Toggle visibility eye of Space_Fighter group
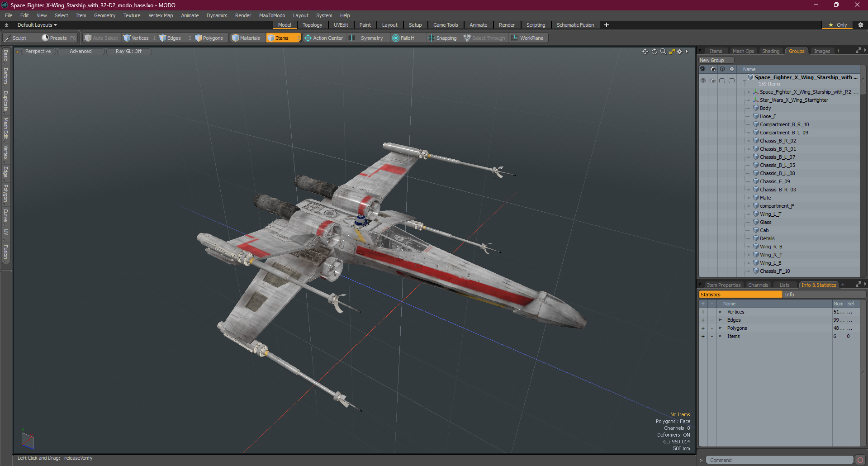868x466 pixels. [703, 81]
